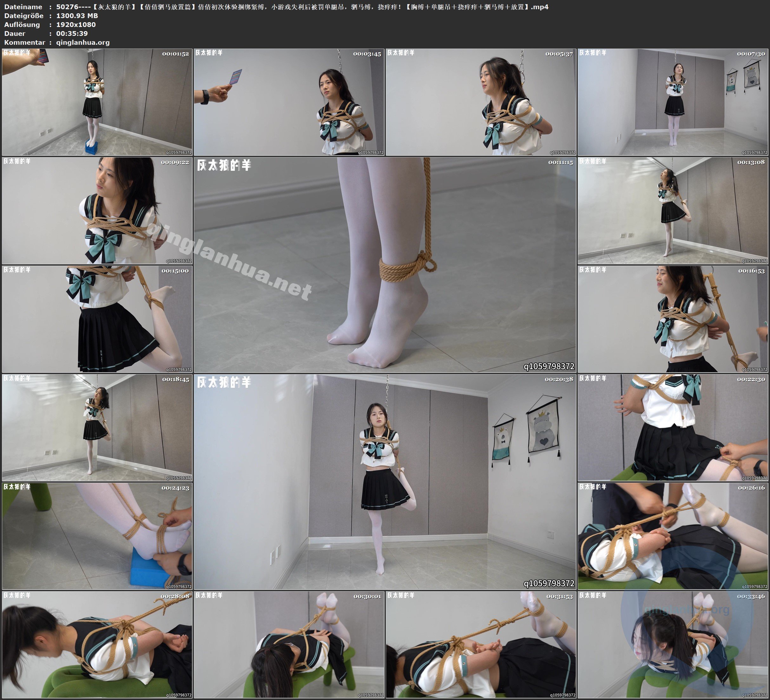Click the thumbnail timestamped 00:13:08

673,210
